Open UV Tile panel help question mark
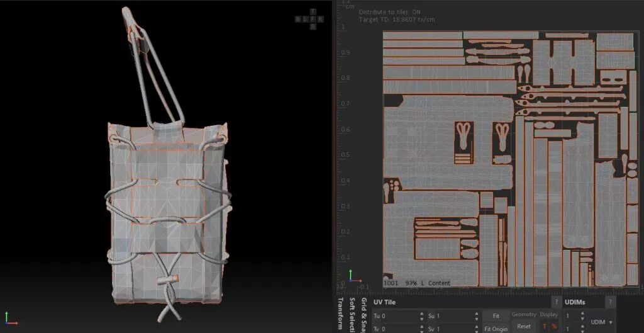The width and height of the screenshot is (644, 333). point(557,302)
